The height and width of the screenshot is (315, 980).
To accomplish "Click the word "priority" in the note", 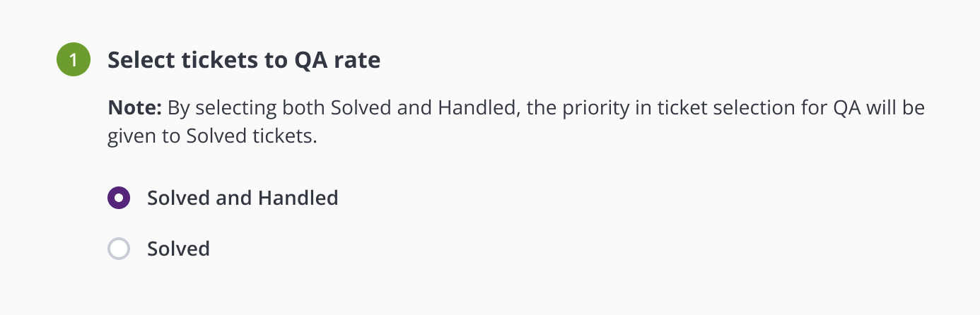I will (576, 109).
